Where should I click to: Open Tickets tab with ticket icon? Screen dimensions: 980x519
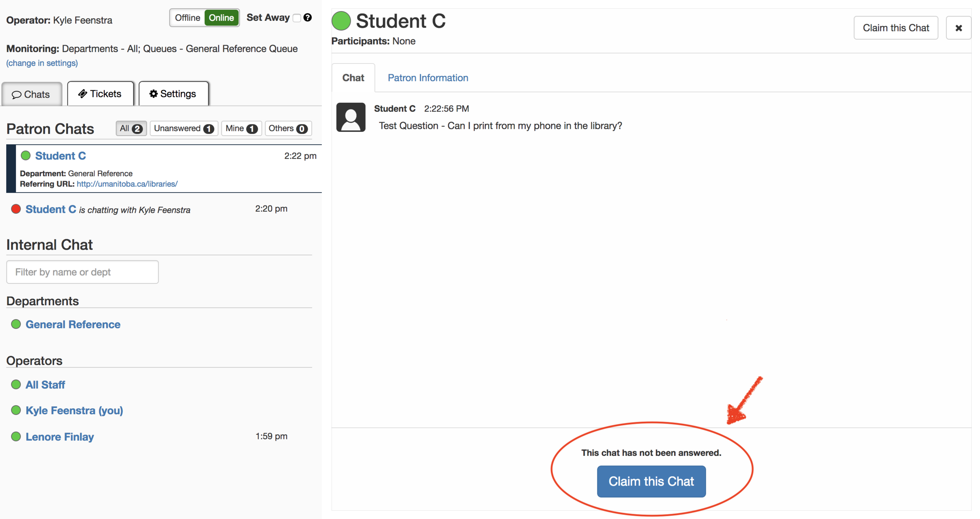100,94
